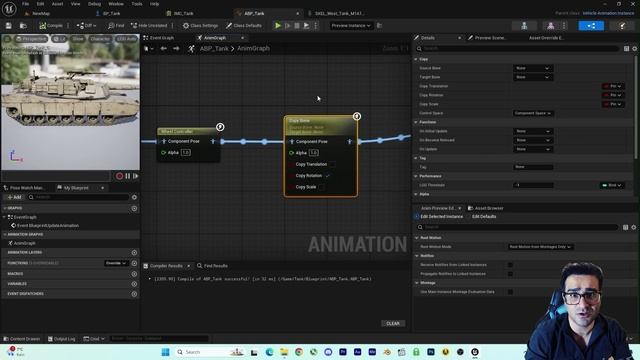
Task: Collapse the Performance section in Details
Action: pyautogui.click(x=416, y=176)
